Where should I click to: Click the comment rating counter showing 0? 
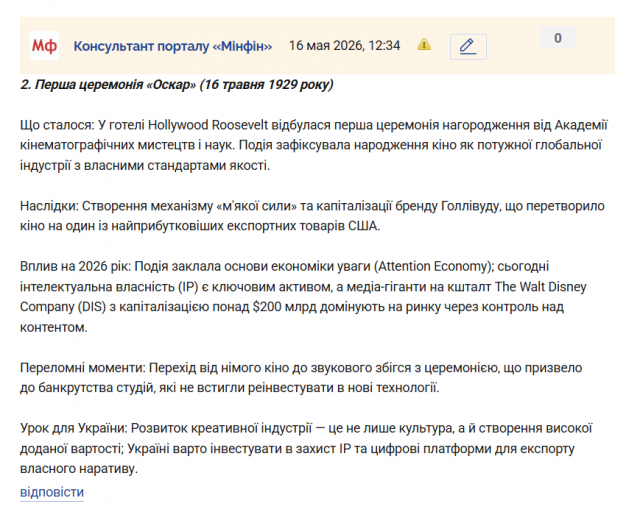[558, 38]
